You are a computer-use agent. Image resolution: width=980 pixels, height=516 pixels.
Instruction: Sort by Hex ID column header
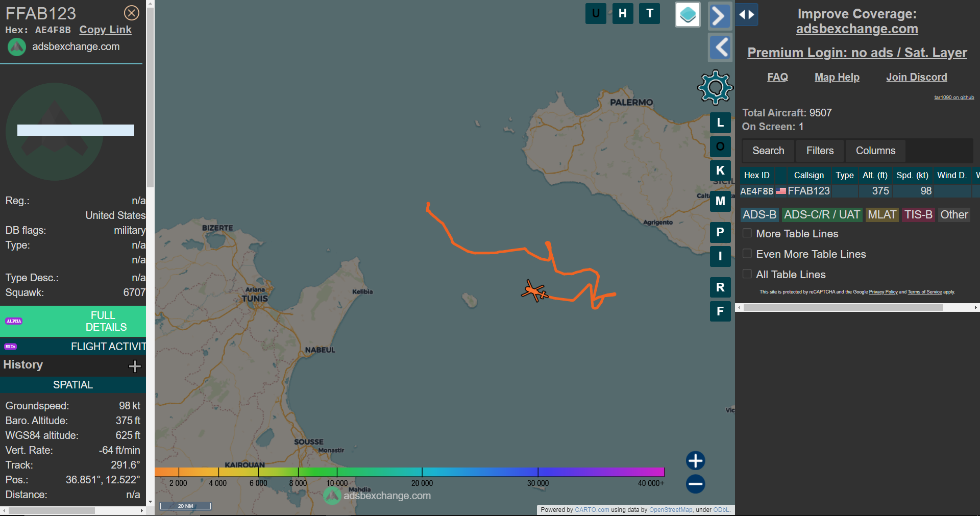756,175
